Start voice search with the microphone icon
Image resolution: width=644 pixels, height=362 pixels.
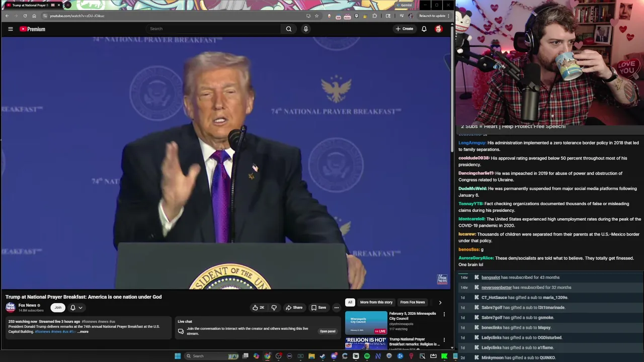pos(305,29)
